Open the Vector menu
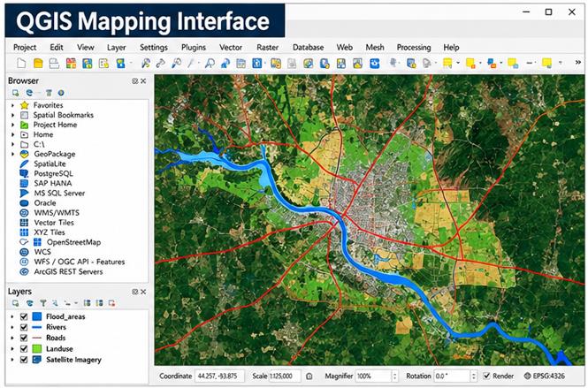The width and height of the screenshot is (588, 388). coord(231,47)
